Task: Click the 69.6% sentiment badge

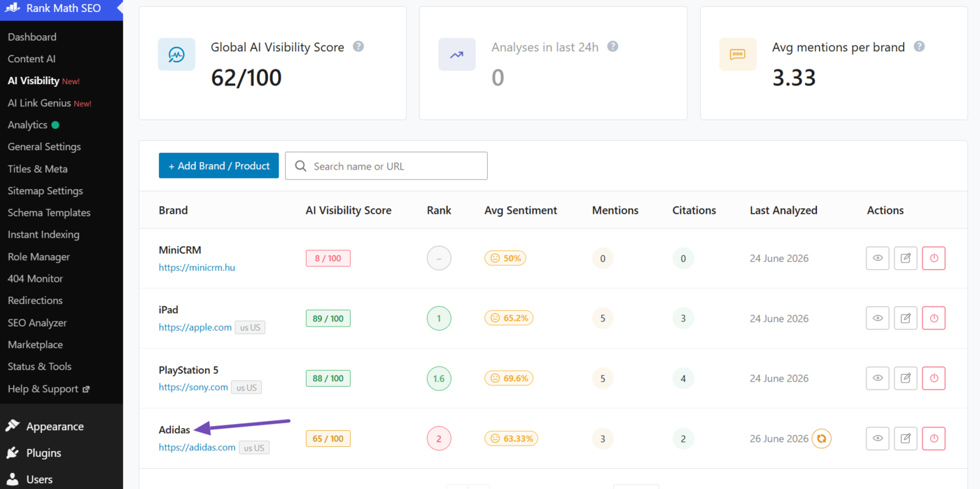Action: 509,378
